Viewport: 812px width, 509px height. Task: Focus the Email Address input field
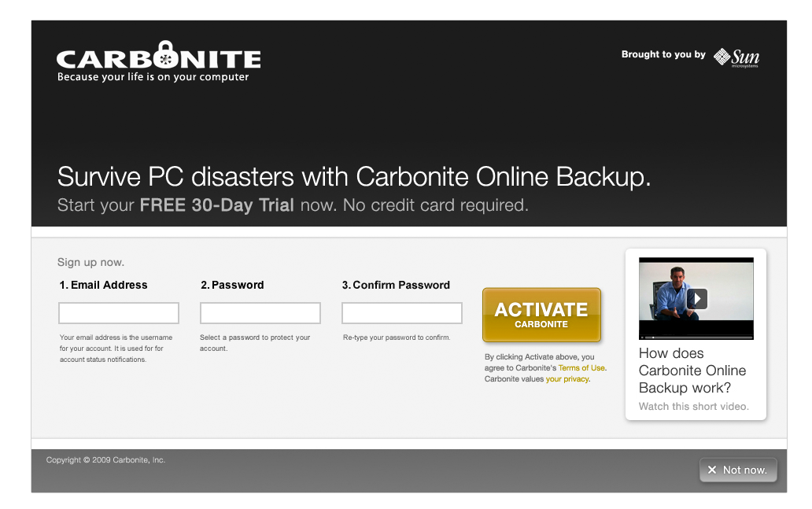pyautogui.click(x=119, y=313)
